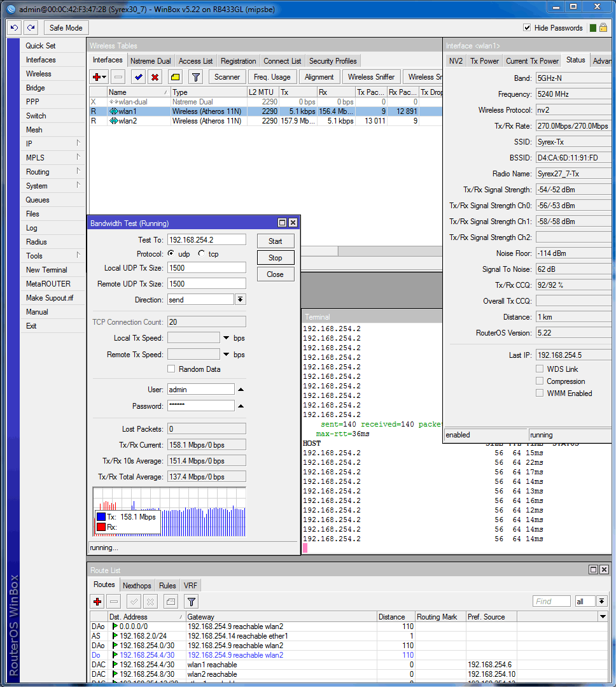Toggle Compression checkbox
This screenshot has width=616, height=687.
point(540,381)
